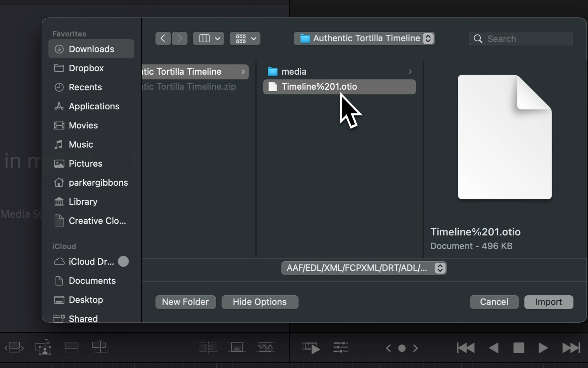Click the bottom toolbar icon with arrow and person

(43, 348)
